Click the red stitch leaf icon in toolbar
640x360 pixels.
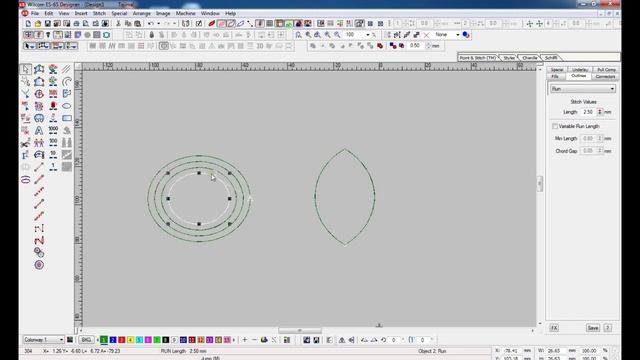(211, 24)
